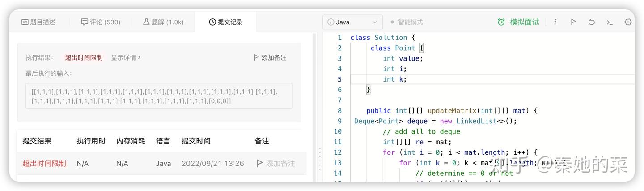
Task: Open the 题解 (1.0k) tab
Action: click(163, 22)
